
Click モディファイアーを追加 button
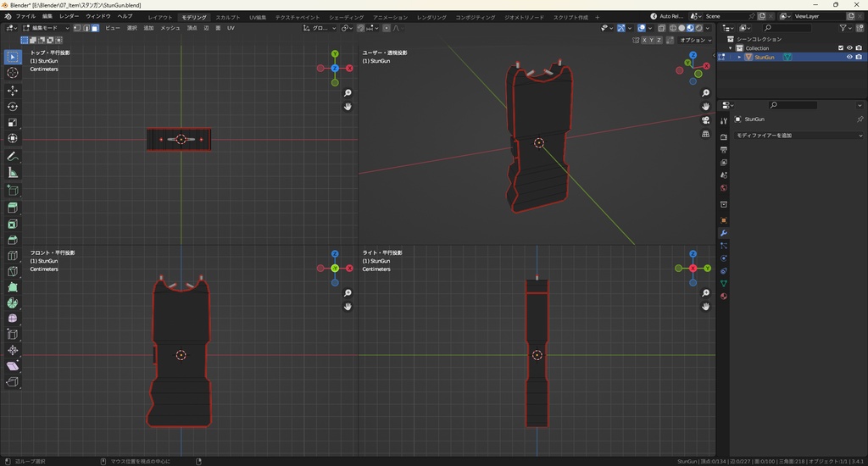tap(797, 136)
